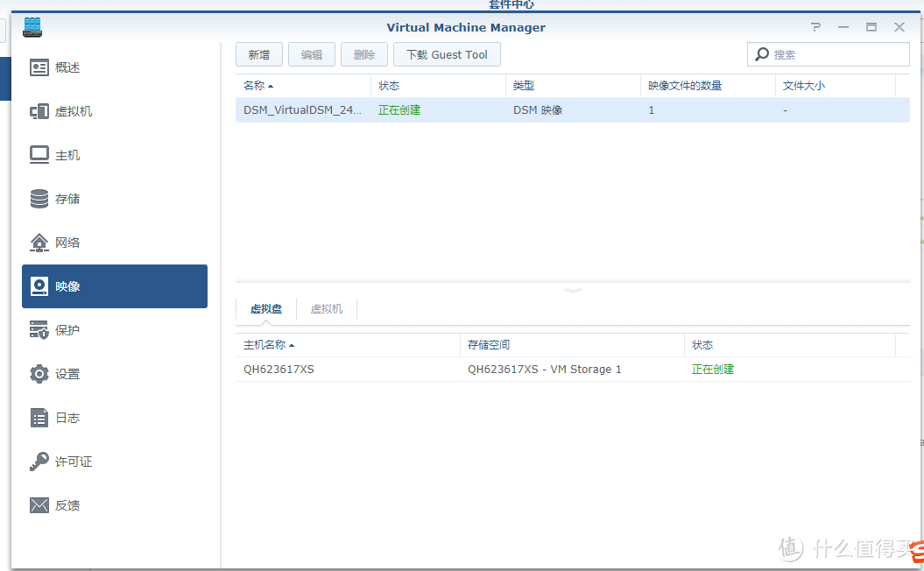Click the help question mark icon
Image resolution: width=924 pixels, height=571 pixels.
click(815, 27)
